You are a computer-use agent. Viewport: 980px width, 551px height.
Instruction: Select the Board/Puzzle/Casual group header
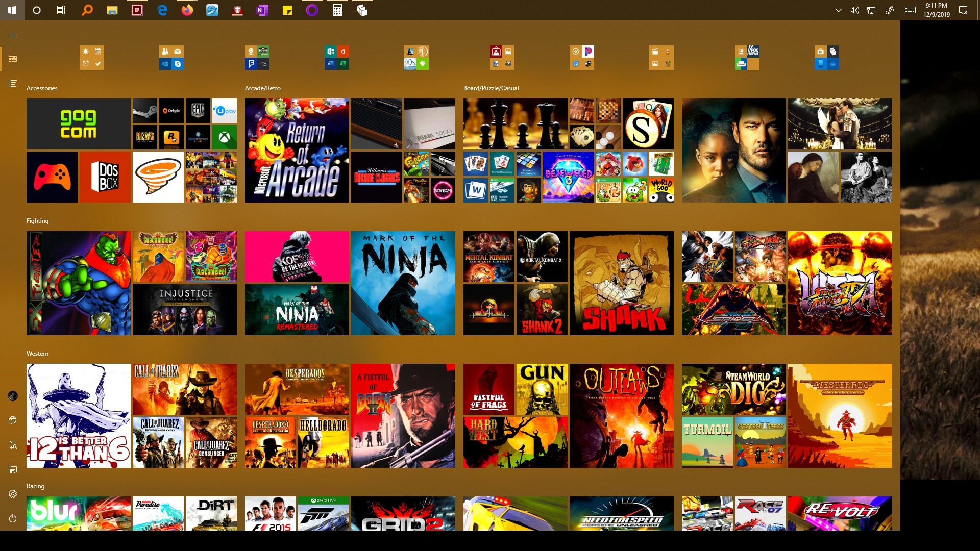coord(491,88)
